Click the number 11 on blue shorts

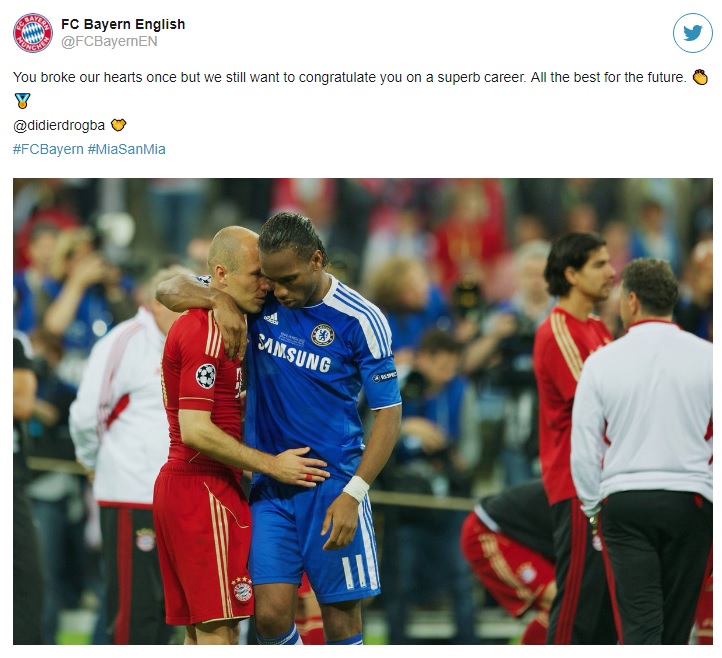point(354,572)
